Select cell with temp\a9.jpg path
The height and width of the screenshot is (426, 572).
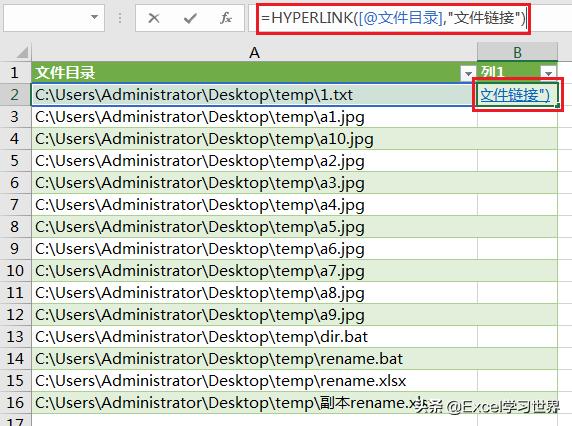254,314
